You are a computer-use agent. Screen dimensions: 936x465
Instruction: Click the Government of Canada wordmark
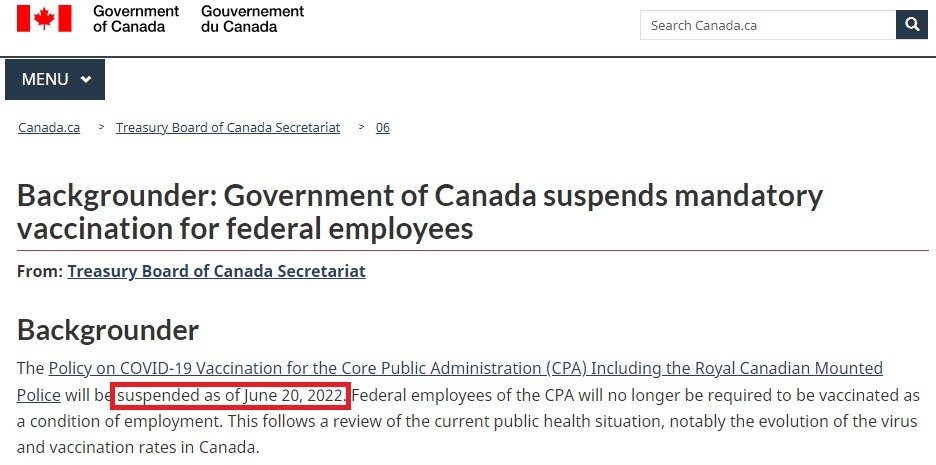click(x=136, y=19)
